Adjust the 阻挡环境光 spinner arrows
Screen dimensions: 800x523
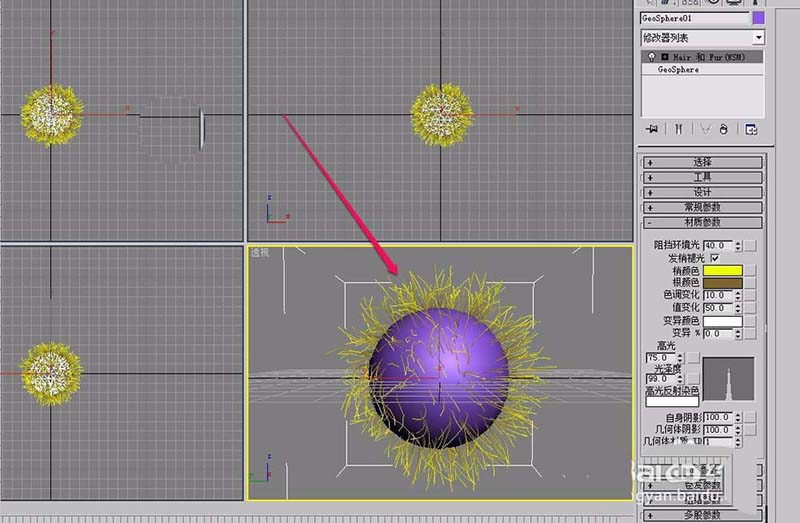tap(738, 246)
